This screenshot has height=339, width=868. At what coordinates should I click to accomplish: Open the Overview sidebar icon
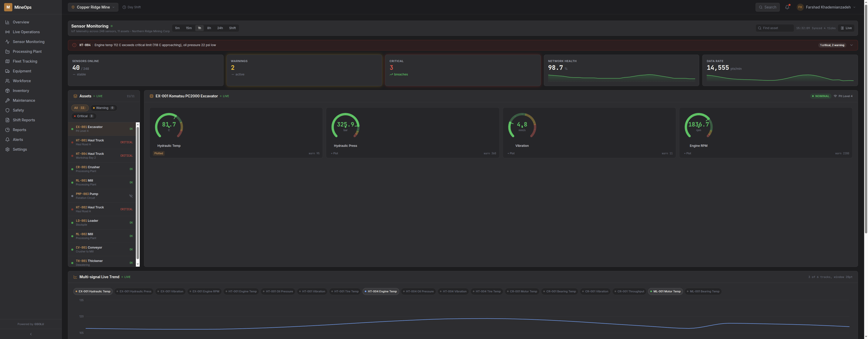(7, 22)
